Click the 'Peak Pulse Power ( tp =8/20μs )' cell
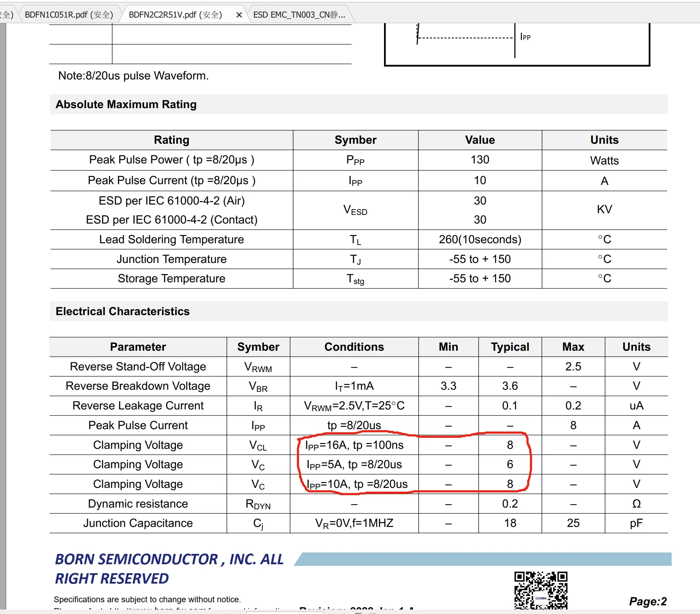 [171, 160]
